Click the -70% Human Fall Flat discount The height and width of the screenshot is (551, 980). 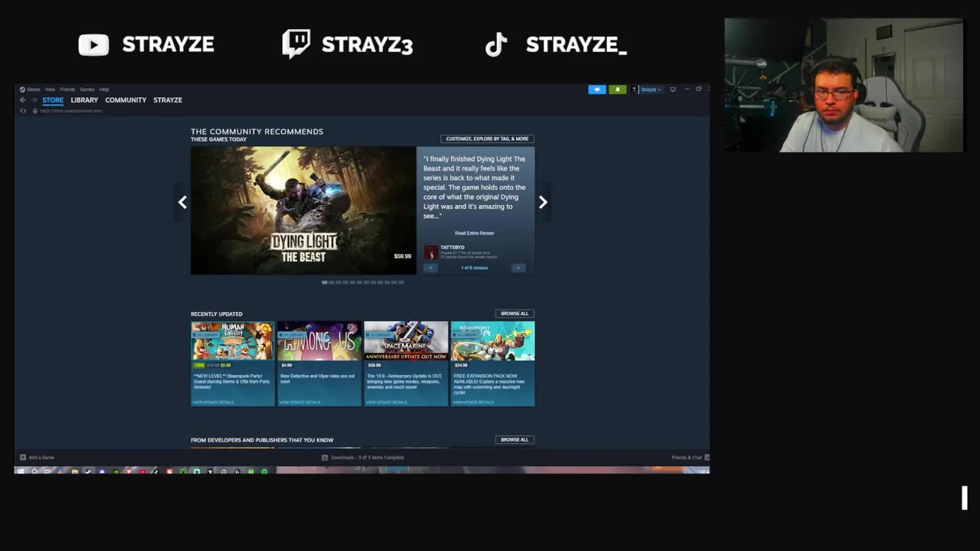click(x=199, y=366)
